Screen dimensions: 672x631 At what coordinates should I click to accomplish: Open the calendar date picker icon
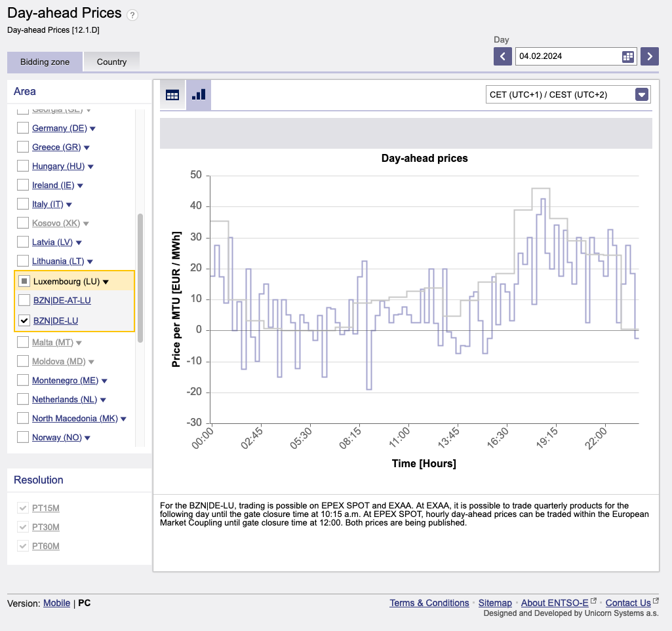[x=627, y=56]
